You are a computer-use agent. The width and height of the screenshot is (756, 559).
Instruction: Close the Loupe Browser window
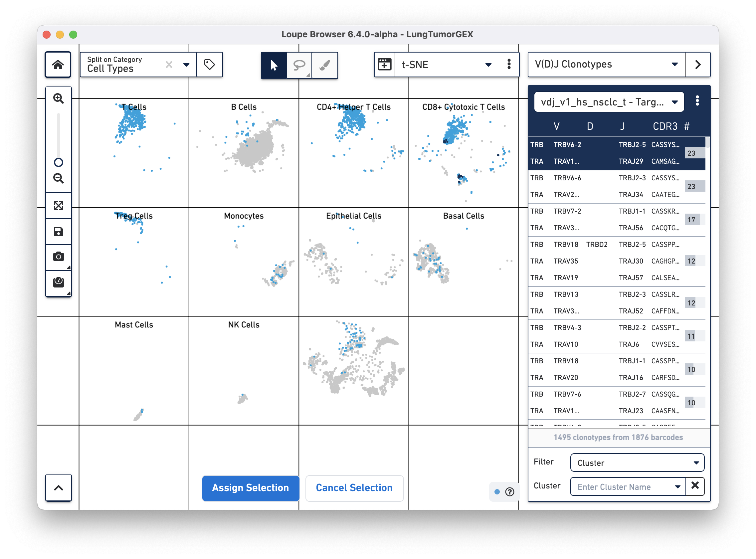(47, 35)
